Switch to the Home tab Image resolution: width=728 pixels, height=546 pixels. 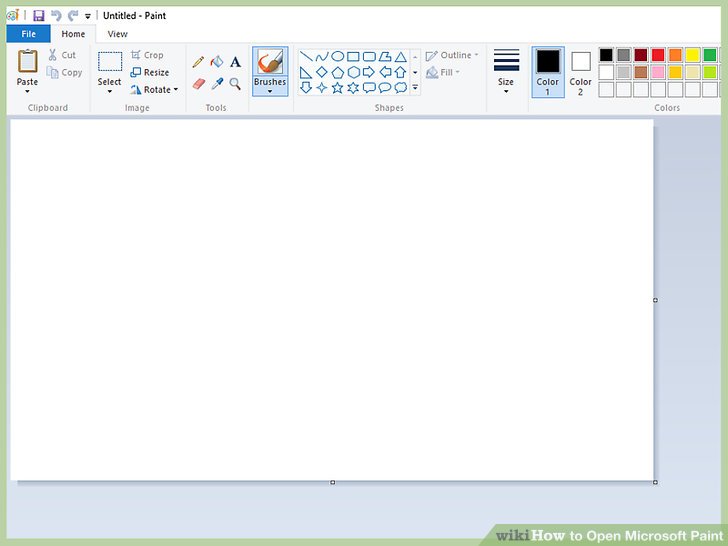tap(73, 34)
